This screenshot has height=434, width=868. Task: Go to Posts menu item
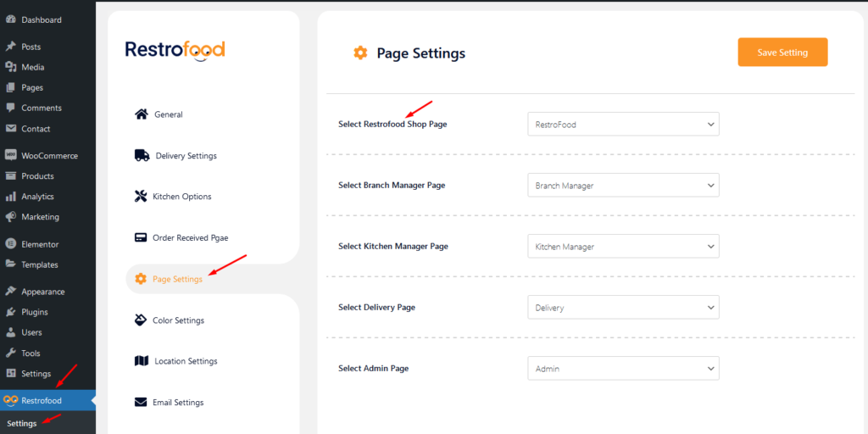tap(31, 47)
